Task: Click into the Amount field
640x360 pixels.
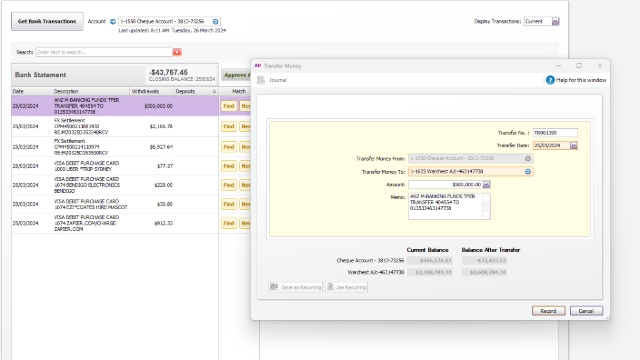Action: (x=445, y=185)
